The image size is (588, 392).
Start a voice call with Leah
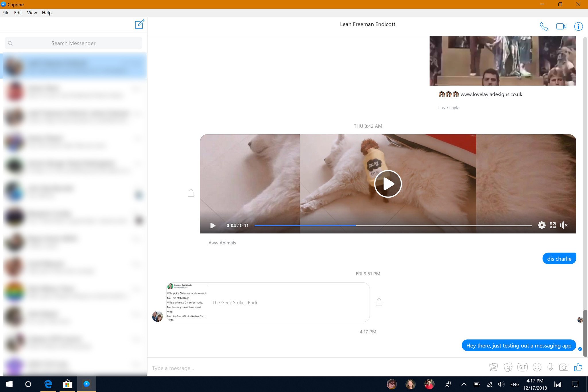[544, 26]
